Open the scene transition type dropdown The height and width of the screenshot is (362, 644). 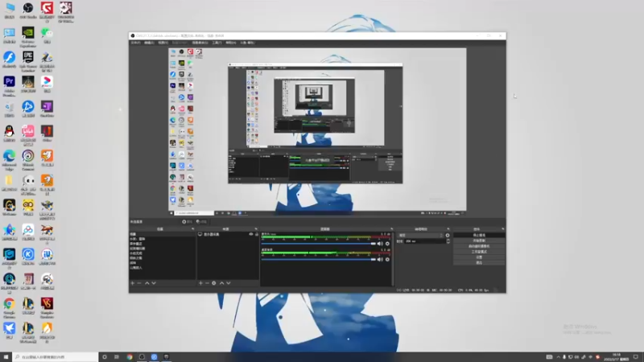pyautogui.click(x=420, y=235)
